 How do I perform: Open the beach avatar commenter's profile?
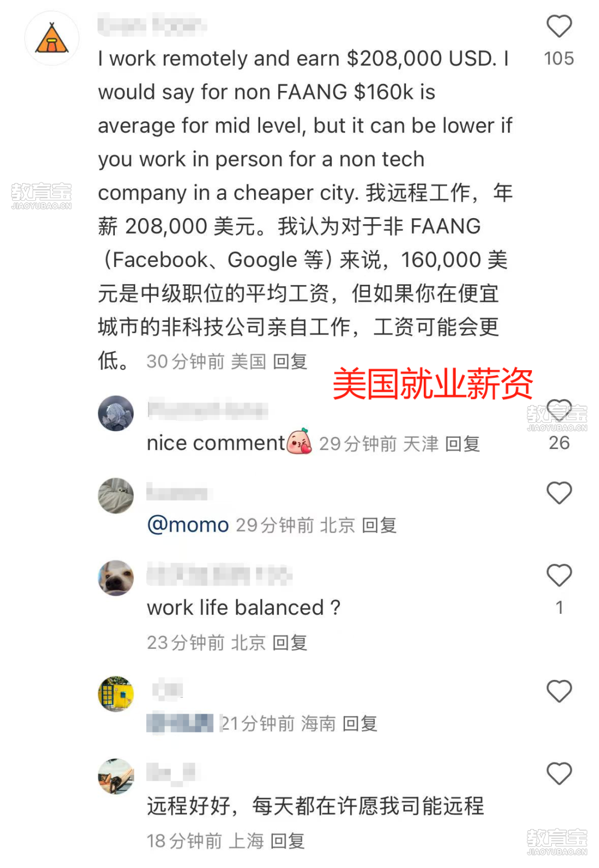(x=116, y=776)
